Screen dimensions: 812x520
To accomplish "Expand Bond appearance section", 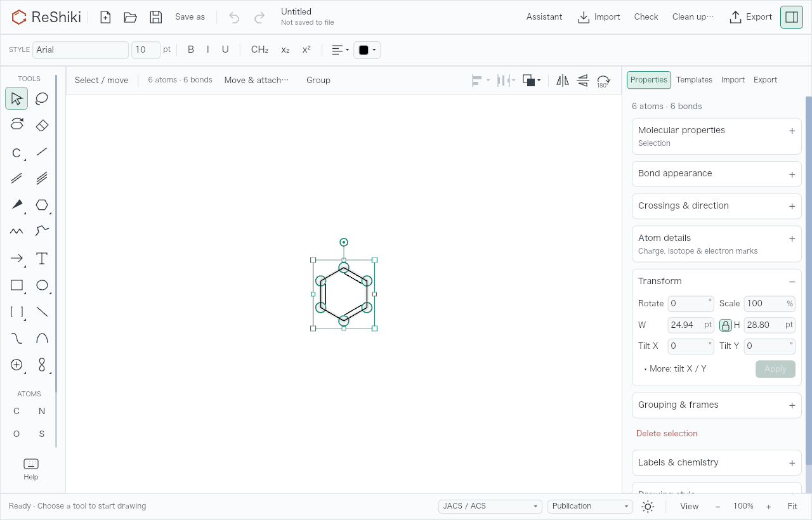I will (x=717, y=174).
